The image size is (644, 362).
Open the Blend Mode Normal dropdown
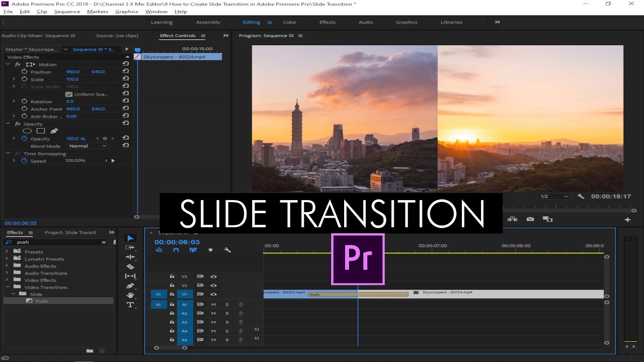[88, 146]
